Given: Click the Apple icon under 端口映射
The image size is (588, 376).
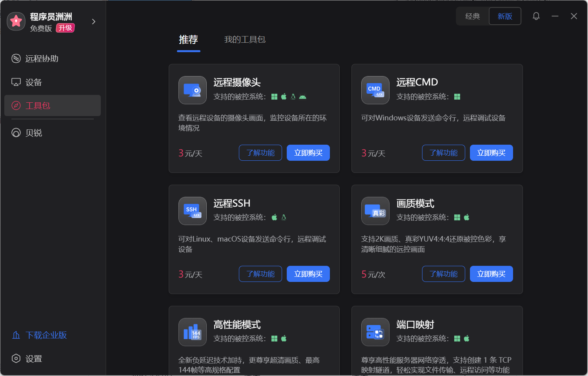Looking at the screenshot, I should pyautogui.click(x=467, y=338).
